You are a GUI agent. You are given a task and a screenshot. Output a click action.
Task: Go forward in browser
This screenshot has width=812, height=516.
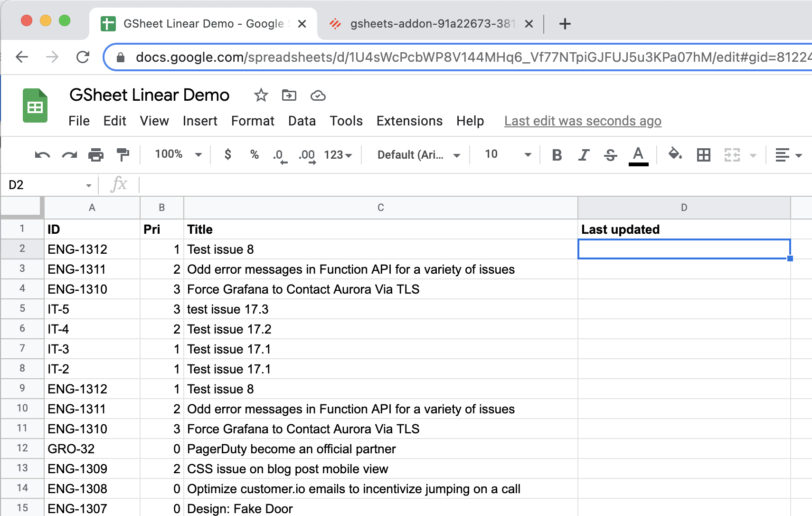pyautogui.click(x=52, y=57)
